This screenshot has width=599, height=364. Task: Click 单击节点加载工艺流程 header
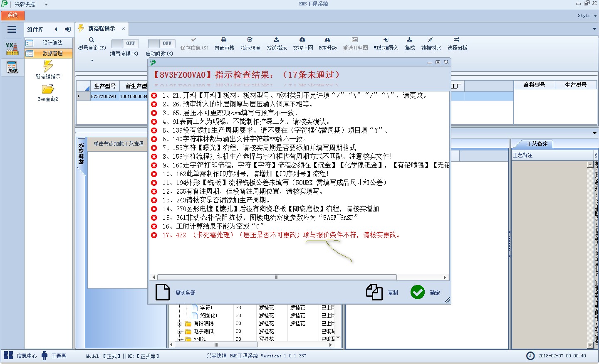tap(118, 144)
